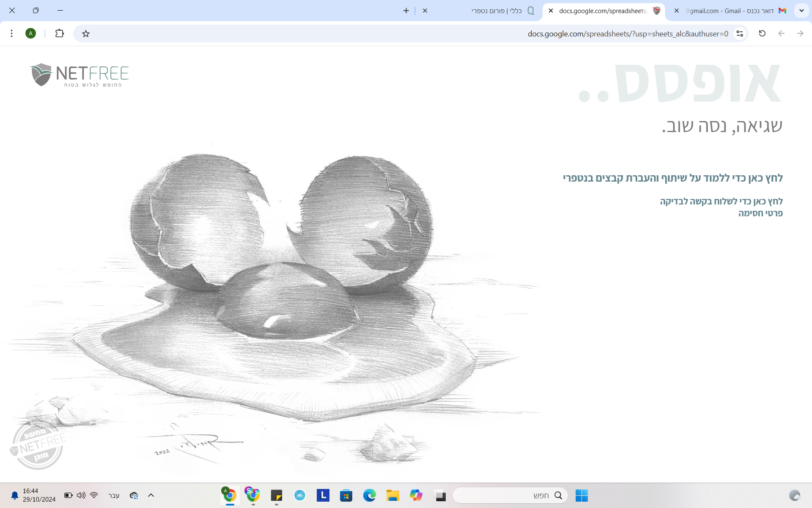Click link to send inspection request
The height and width of the screenshot is (508, 812).
721,202
